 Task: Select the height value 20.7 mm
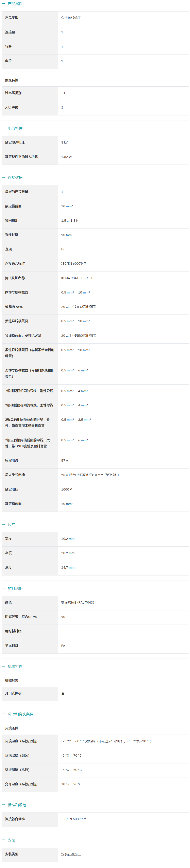(68, 553)
